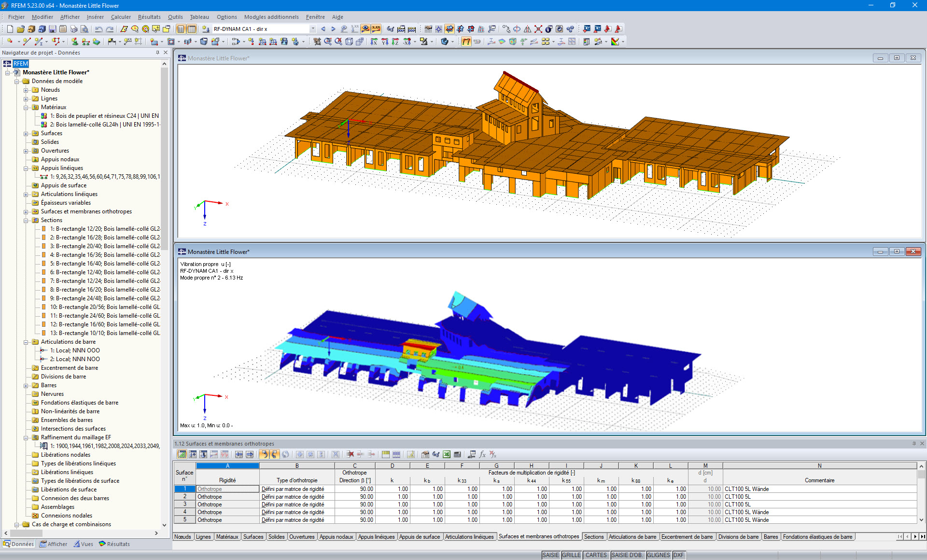Click the printer icon to print the model
The image size is (927, 560).
point(72,29)
